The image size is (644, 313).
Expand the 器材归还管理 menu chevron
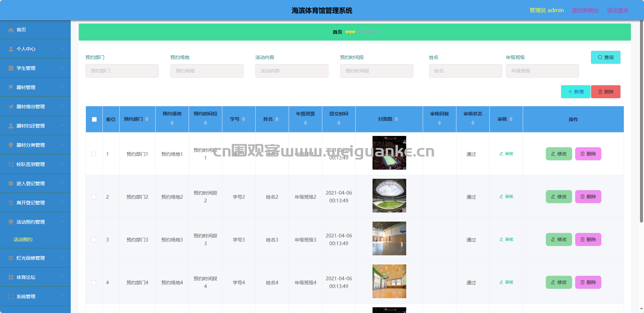63,125
